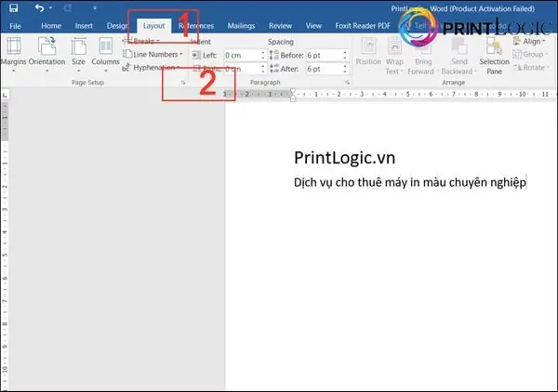The height and width of the screenshot is (392, 558).
Task: Click the Indent Left icon
Action: tap(195, 55)
